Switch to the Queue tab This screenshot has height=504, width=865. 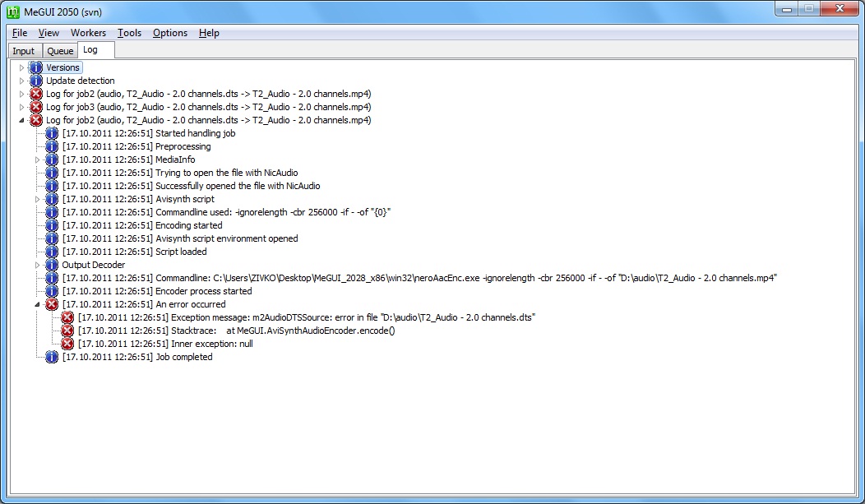(x=60, y=51)
